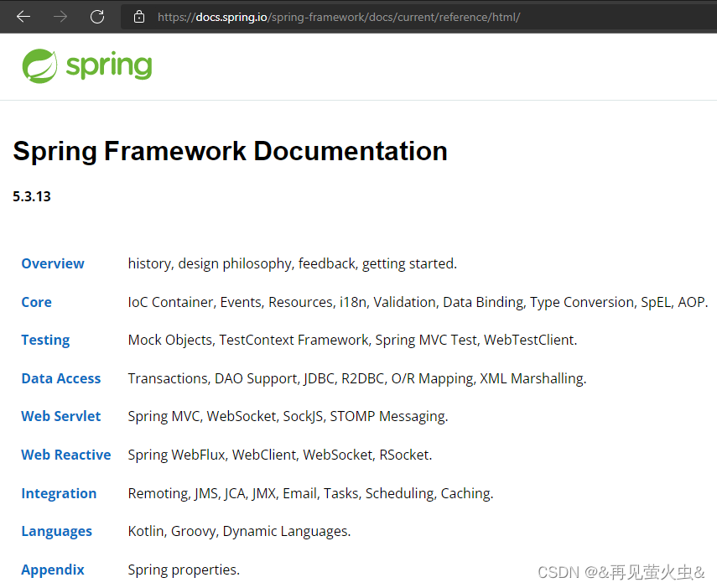Image resolution: width=717 pixels, height=588 pixels.
Task: View the Spring properties appendix
Action: (x=183, y=570)
